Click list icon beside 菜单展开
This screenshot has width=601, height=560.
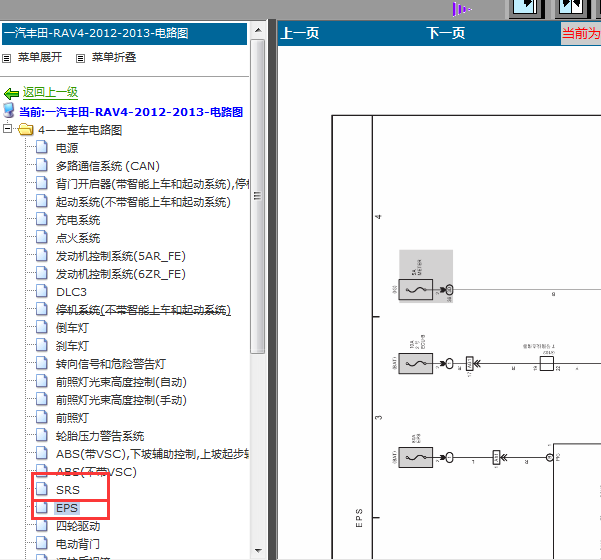pyautogui.click(x=7, y=59)
